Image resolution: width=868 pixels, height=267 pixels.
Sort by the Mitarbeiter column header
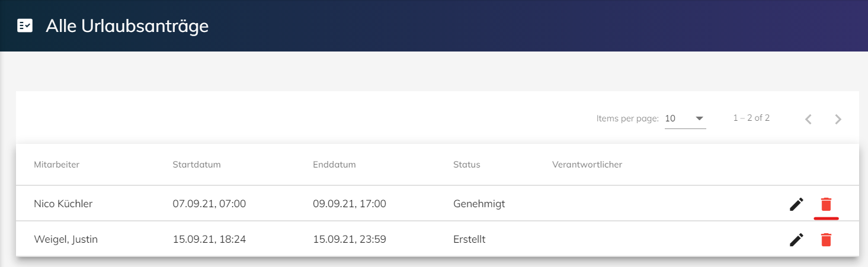point(57,165)
